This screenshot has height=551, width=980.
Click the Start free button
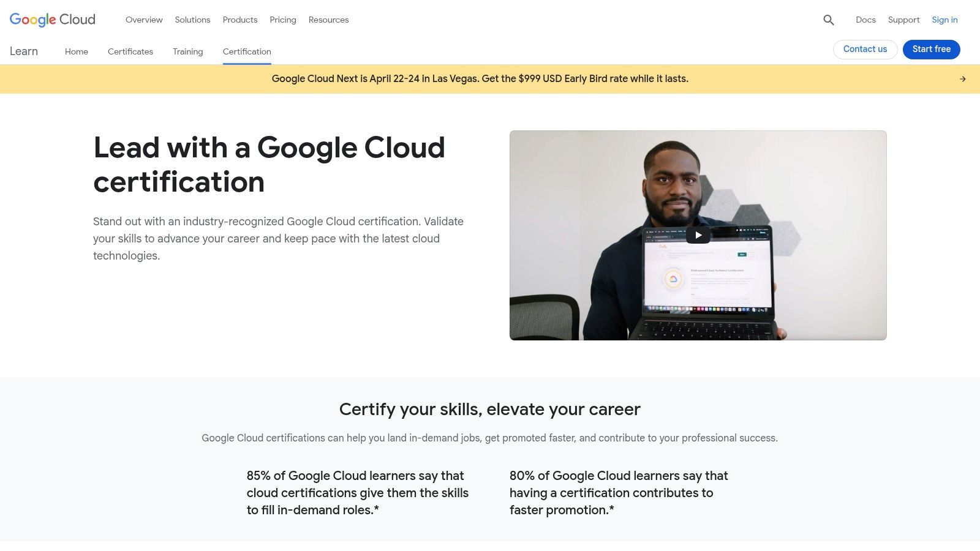click(931, 49)
